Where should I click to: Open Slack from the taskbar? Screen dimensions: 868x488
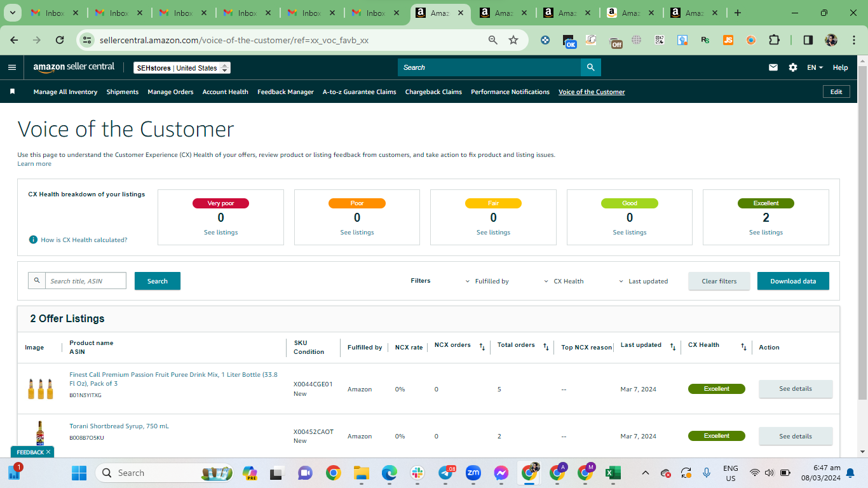pos(417,473)
